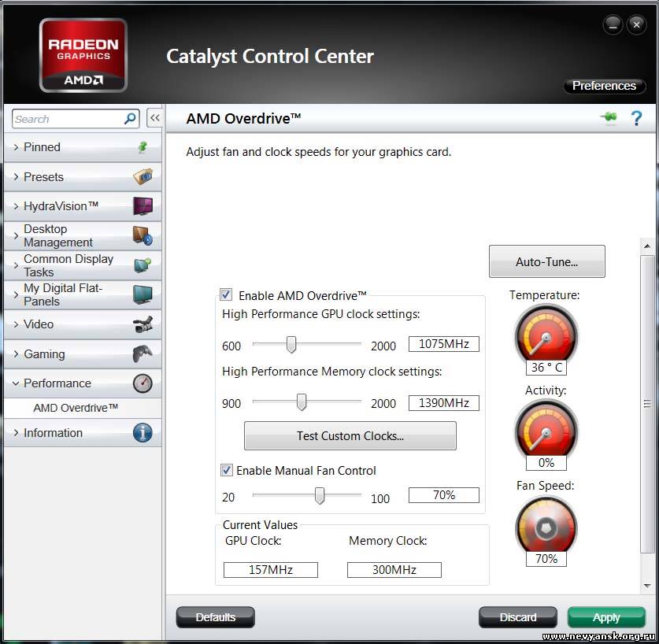Click the Temperature gauge dial
Screen dimensions: 659x644
click(x=546, y=335)
